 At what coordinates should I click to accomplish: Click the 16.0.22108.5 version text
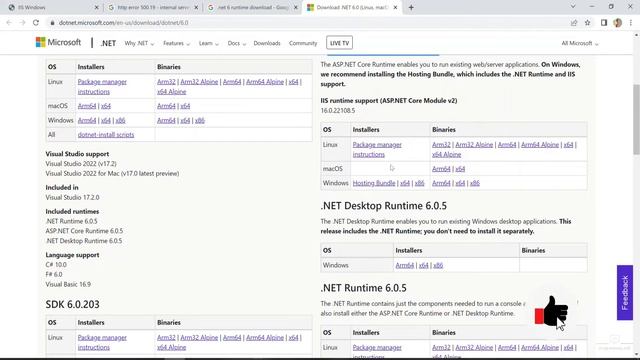point(338,111)
